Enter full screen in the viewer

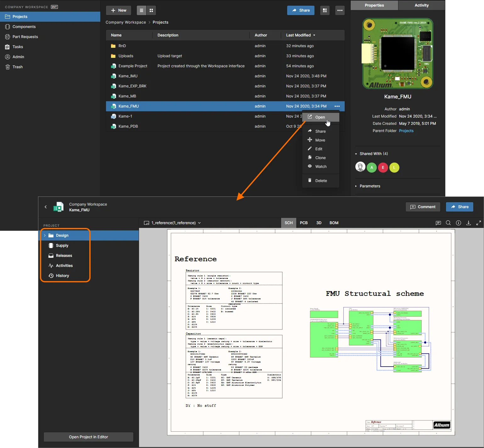(479, 223)
